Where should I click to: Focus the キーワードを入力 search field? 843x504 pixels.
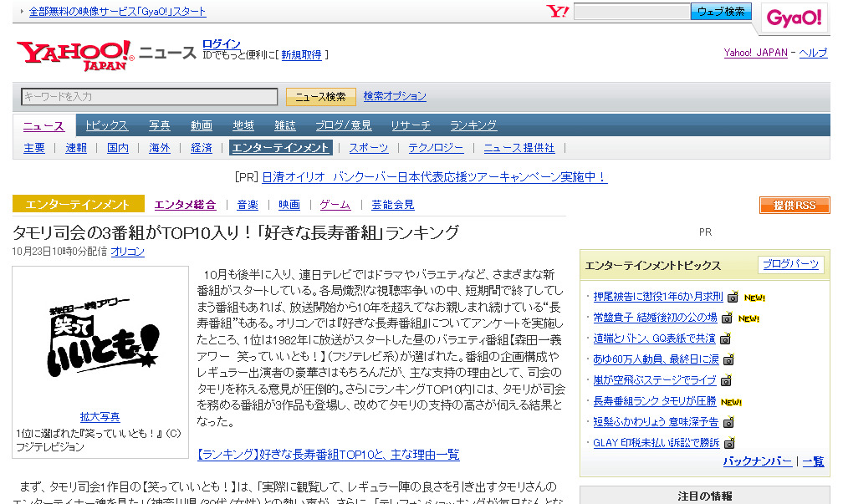click(150, 97)
